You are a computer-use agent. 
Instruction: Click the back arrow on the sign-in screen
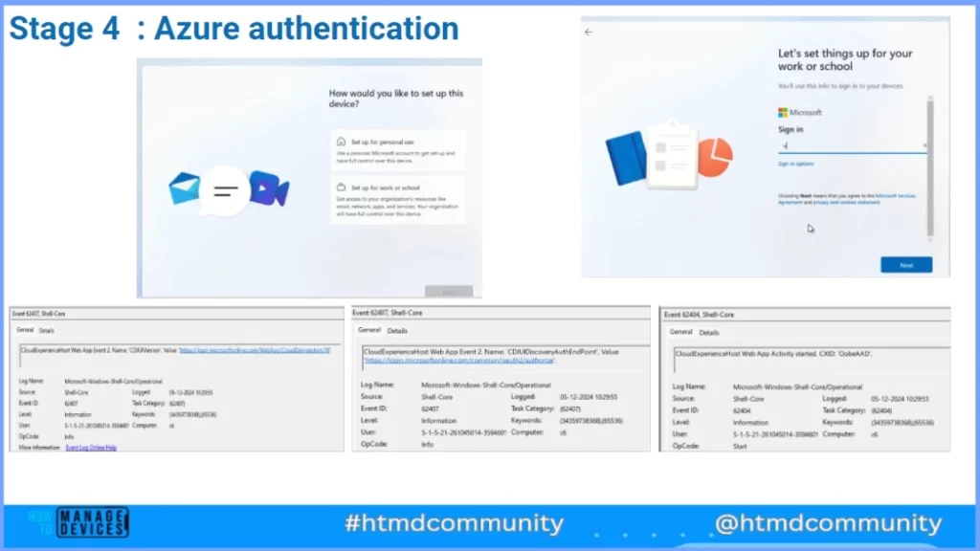click(x=589, y=32)
